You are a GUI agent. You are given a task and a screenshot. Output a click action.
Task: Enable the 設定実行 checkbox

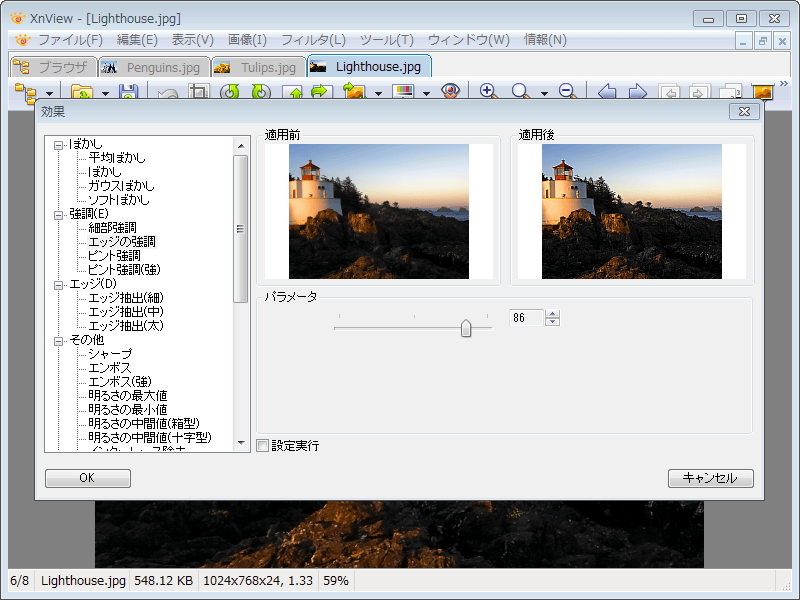point(263,446)
